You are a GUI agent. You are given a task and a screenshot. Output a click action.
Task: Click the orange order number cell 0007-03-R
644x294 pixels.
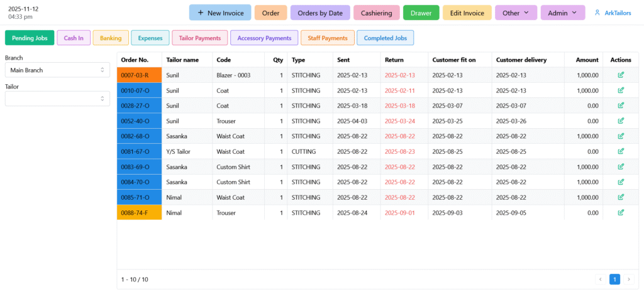[140, 75]
